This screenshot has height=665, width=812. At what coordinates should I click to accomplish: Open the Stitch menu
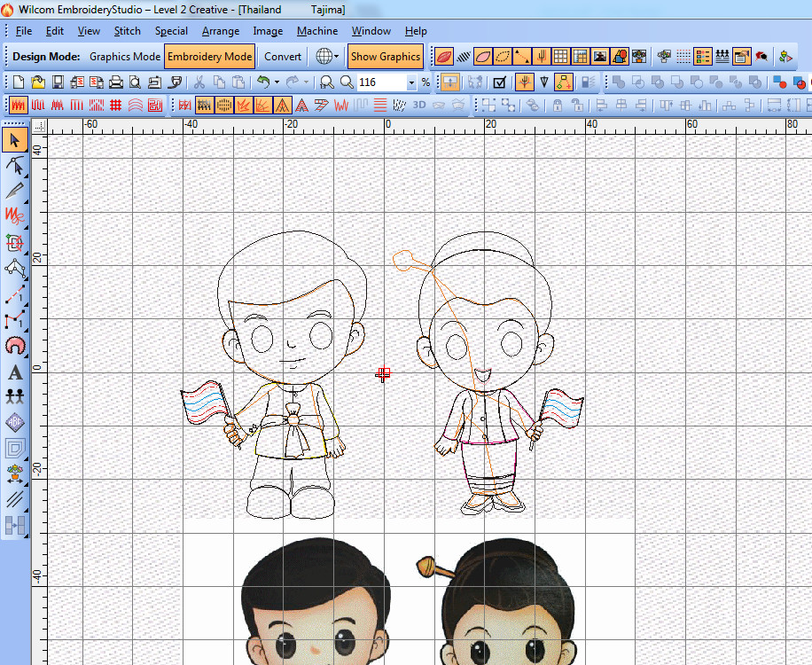tap(128, 31)
